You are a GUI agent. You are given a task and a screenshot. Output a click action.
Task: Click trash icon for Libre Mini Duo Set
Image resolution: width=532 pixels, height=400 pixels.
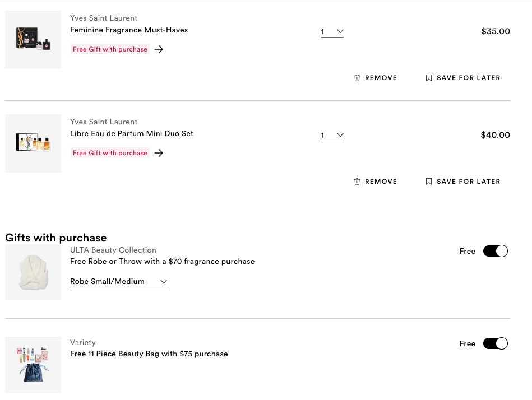pos(357,182)
